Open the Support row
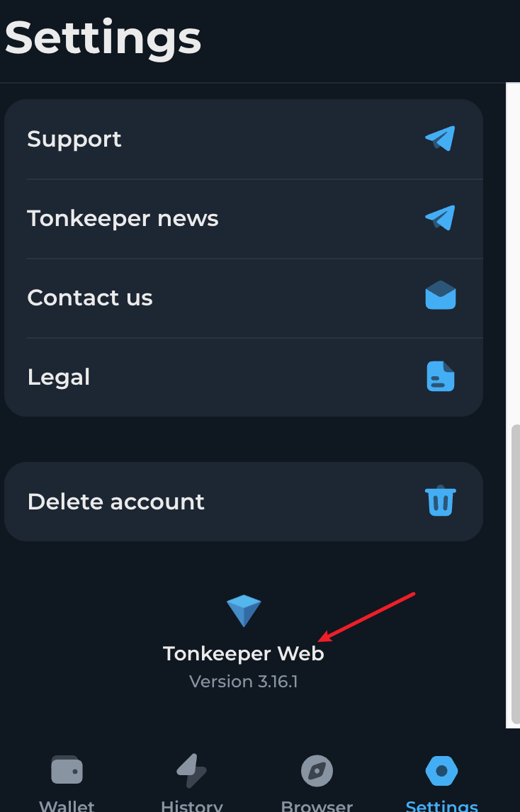The image size is (520, 812). (x=244, y=140)
